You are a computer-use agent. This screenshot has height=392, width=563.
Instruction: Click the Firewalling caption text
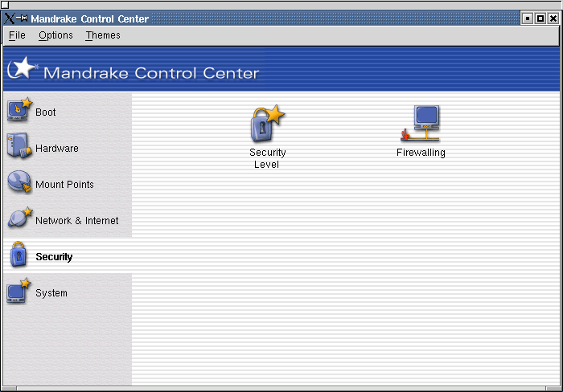click(421, 153)
